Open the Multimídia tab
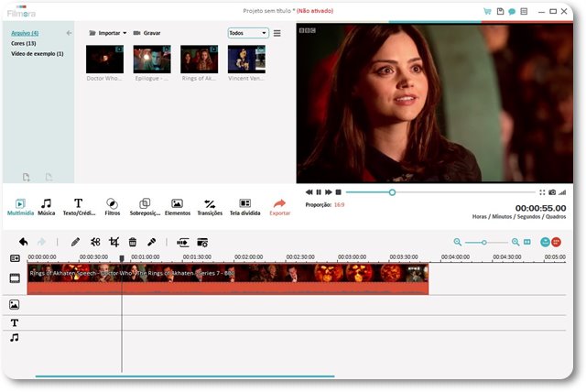The height and width of the screenshot is (392, 586). click(x=20, y=207)
